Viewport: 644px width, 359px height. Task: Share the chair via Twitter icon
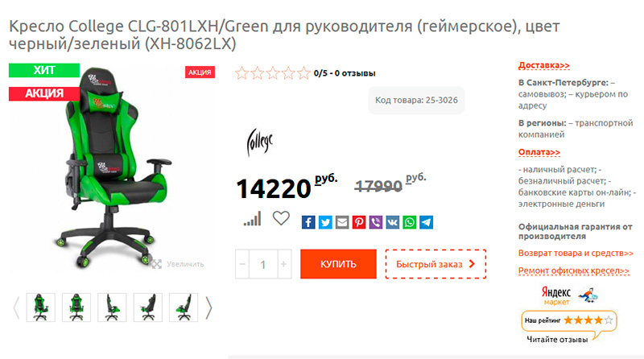[325, 222]
